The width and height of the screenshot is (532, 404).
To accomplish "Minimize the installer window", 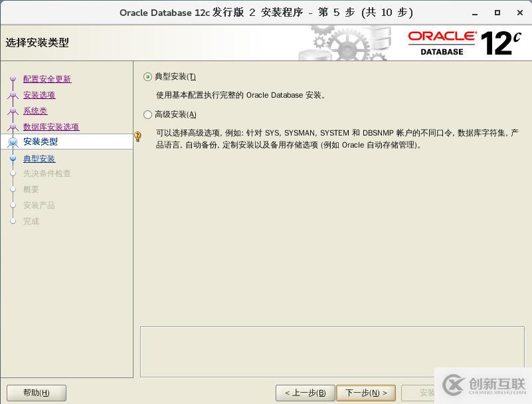I will click(475, 13).
